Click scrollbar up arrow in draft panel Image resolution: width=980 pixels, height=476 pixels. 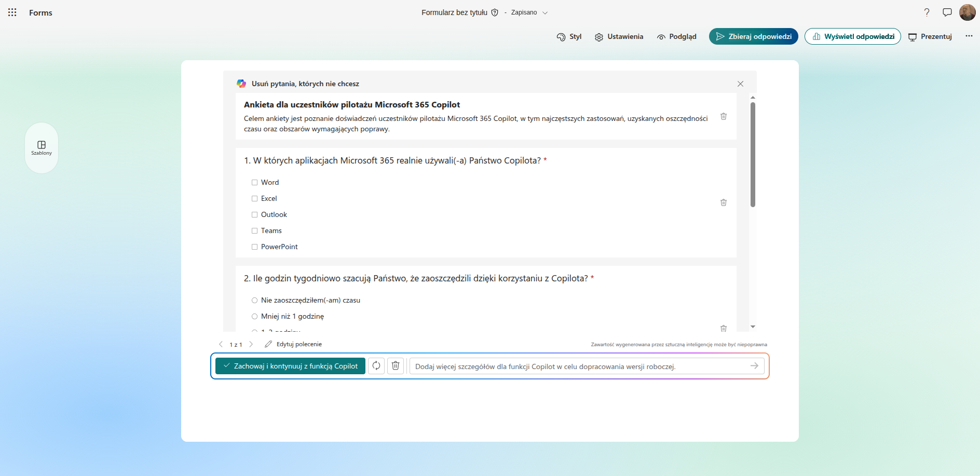(x=753, y=98)
